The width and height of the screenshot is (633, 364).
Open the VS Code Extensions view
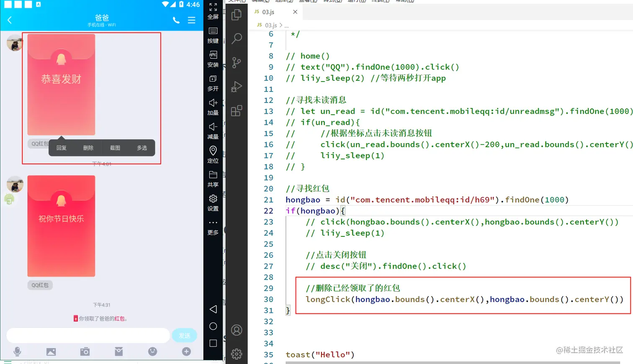(237, 111)
